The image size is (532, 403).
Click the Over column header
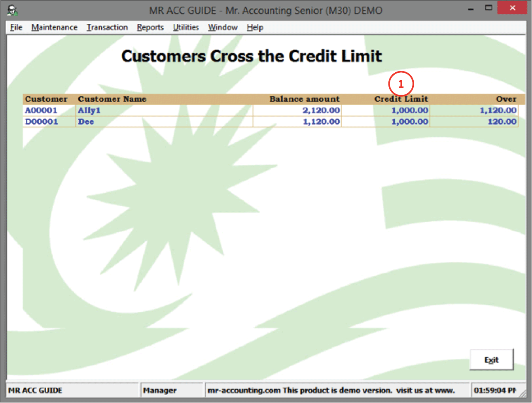click(506, 99)
